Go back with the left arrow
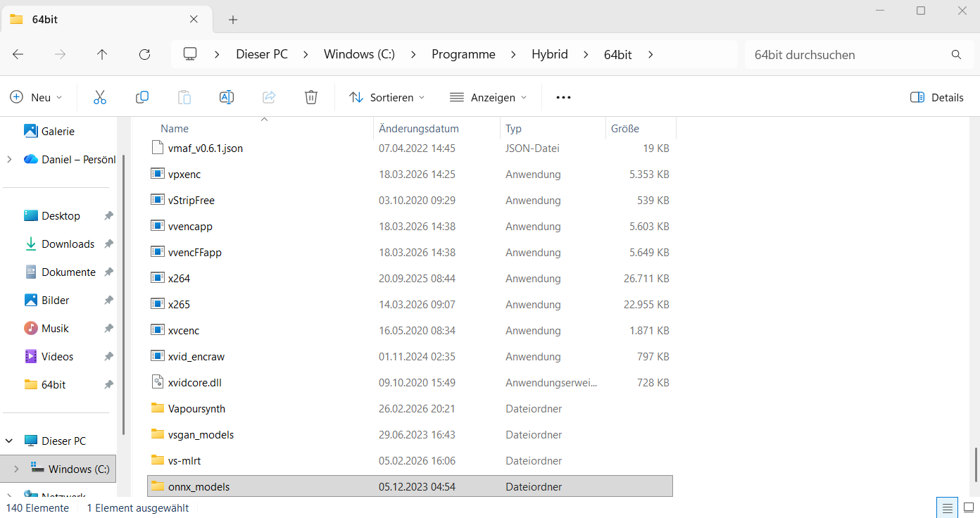 [x=18, y=54]
